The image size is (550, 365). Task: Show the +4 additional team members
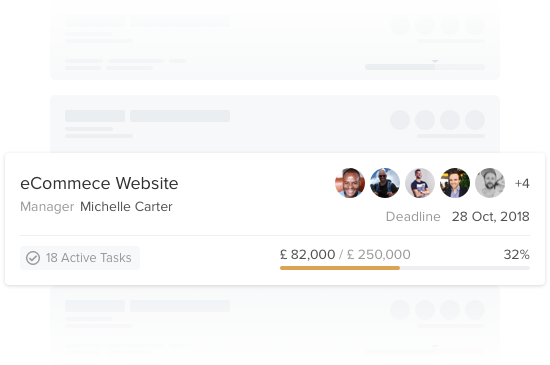tap(522, 183)
